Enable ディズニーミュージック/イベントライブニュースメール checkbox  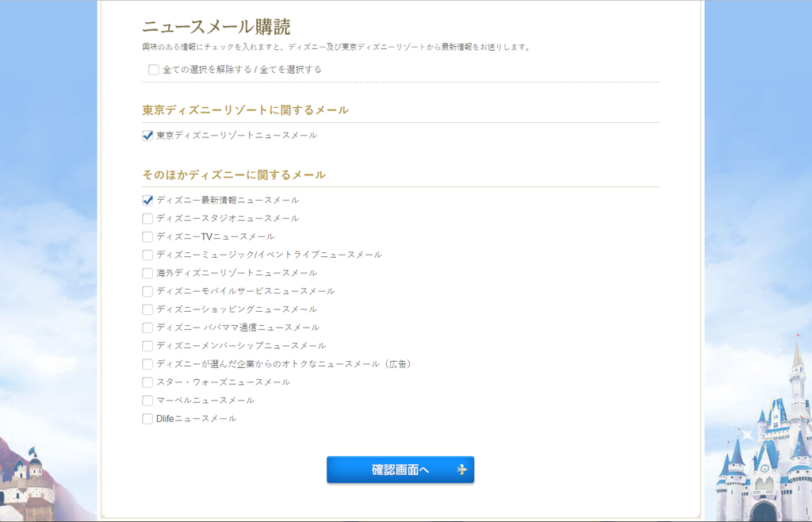(147, 255)
